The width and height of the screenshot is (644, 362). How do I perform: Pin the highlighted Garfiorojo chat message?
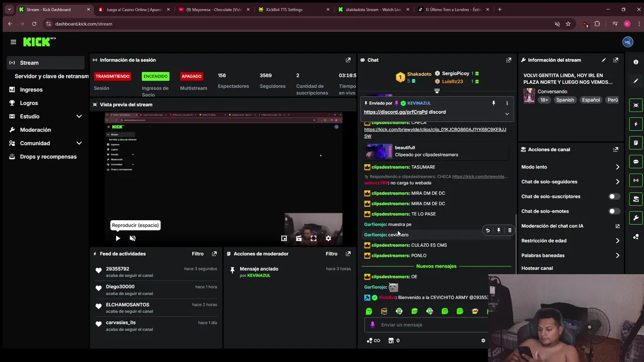(499, 230)
